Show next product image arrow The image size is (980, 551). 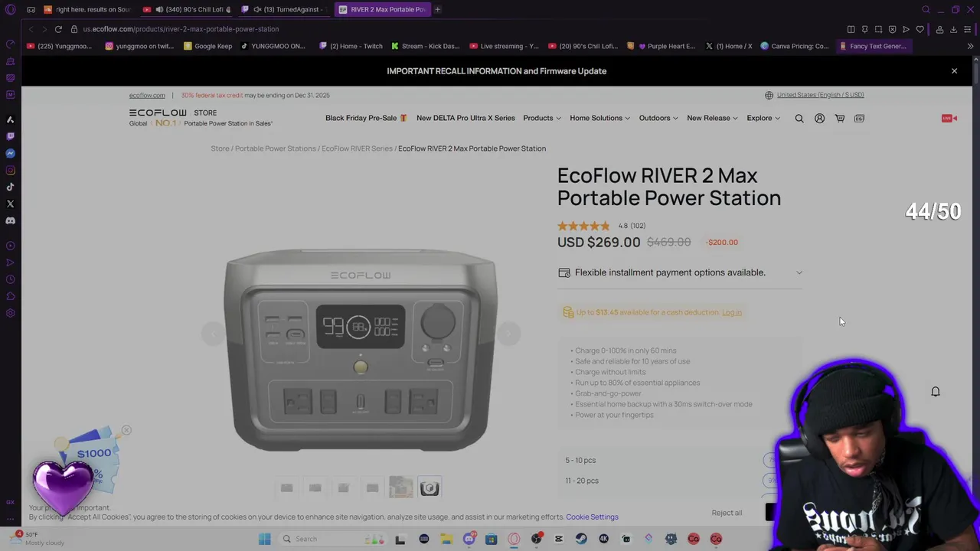click(x=508, y=334)
